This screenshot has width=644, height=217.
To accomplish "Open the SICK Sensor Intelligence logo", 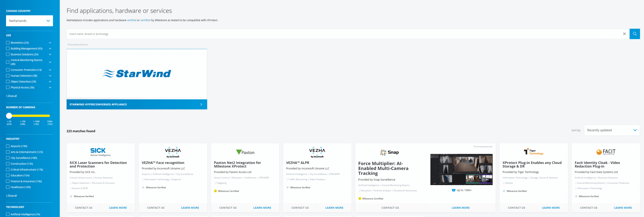I will [100, 152].
